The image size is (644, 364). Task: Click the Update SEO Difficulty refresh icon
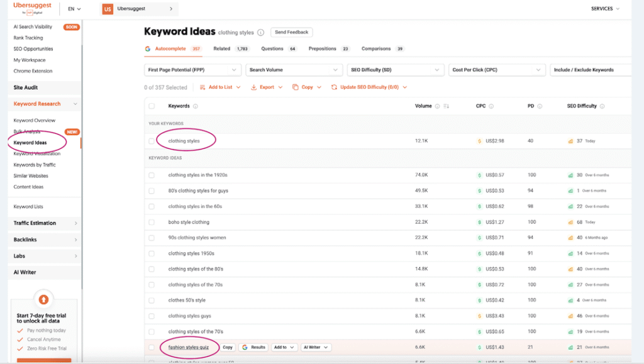coord(334,87)
